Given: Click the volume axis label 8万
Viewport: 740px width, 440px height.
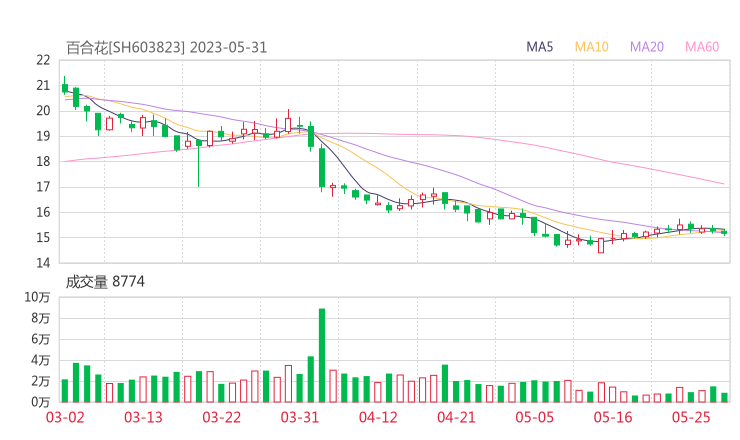Looking at the screenshot, I should click(40, 318).
